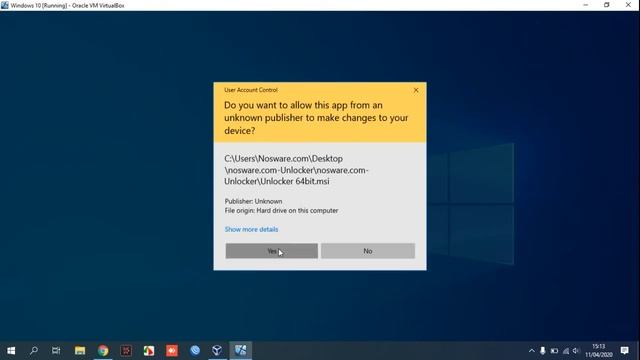Click the battery status tray icon

pyautogui.click(x=554, y=351)
